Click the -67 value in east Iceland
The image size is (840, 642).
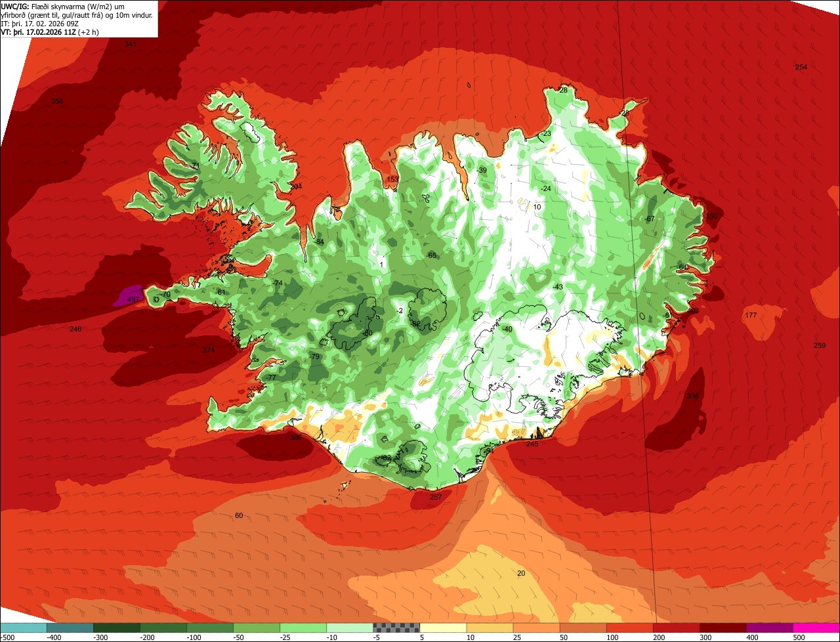tap(649, 219)
